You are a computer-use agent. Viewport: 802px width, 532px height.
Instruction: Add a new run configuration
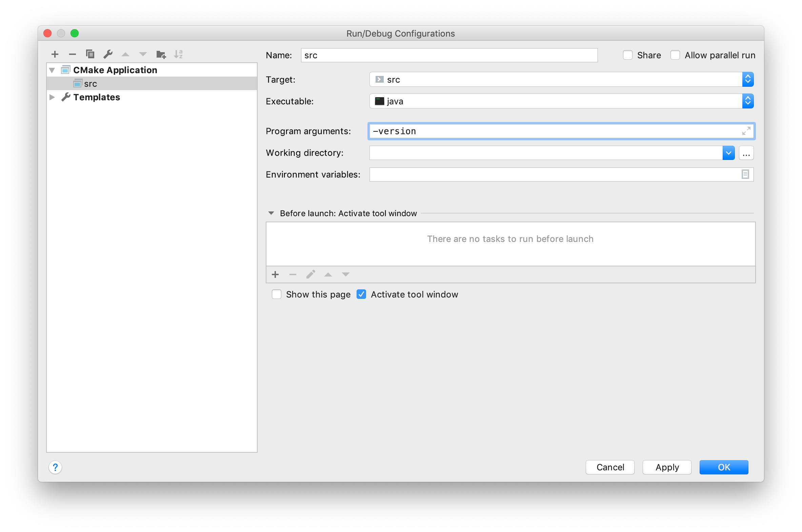click(x=55, y=54)
